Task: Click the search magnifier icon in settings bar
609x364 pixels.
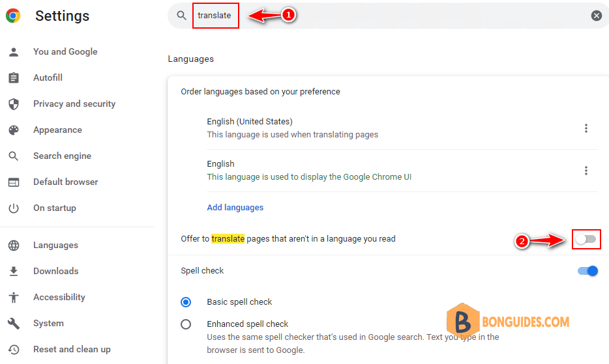Action: point(181,16)
